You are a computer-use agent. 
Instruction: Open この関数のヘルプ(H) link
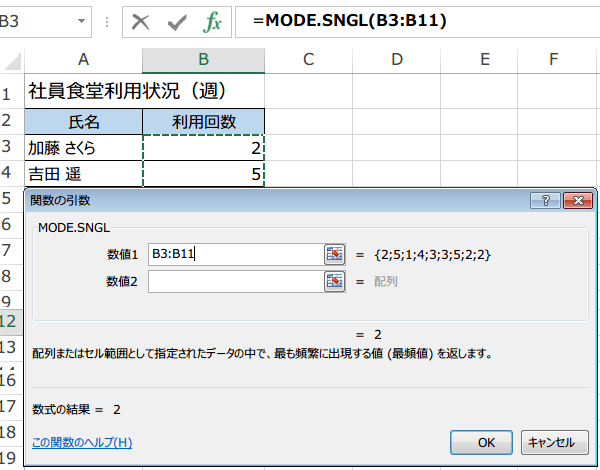[x=82, y=442]
